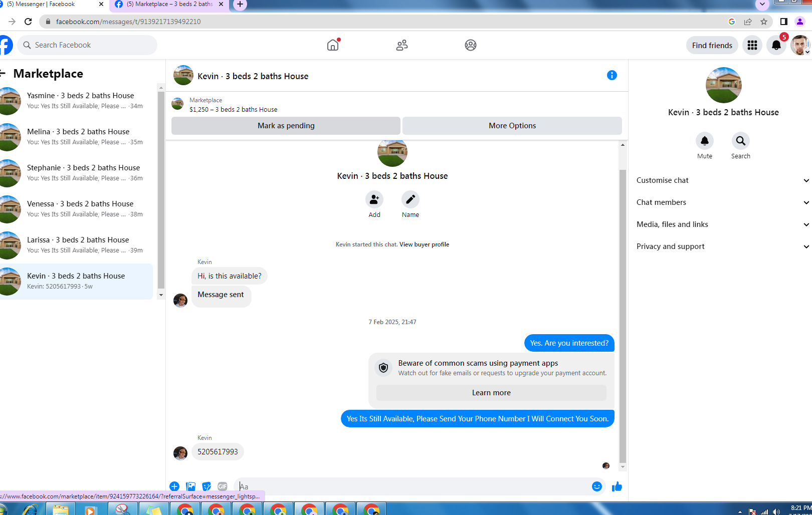Open conversation information (blue i icon)
The width and height of the screenshot is (812, 515).
(x=612, y=75)
